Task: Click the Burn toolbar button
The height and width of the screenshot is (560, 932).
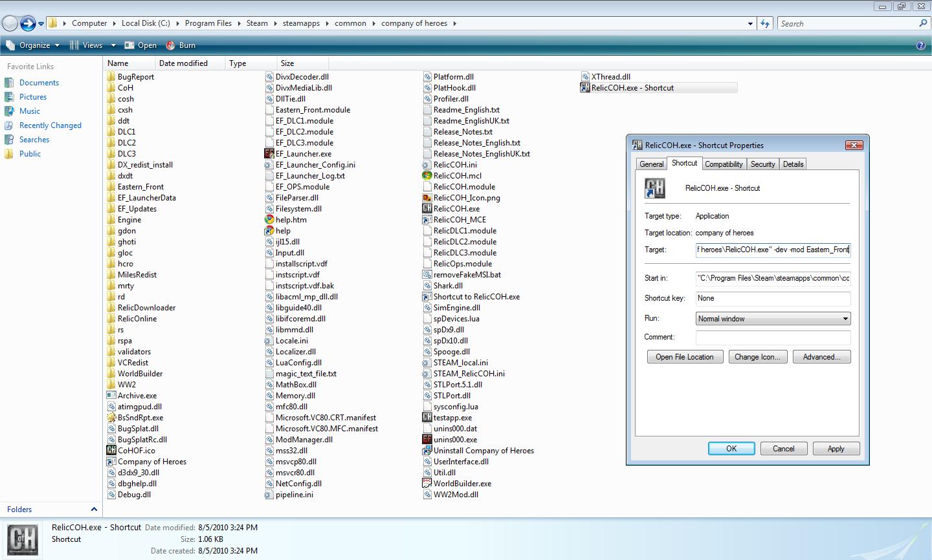Action: click(181, 45)
